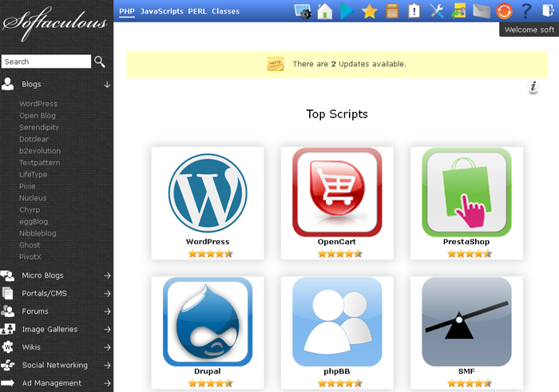Select Textpattern from the Blogs list

coord(40,163)
